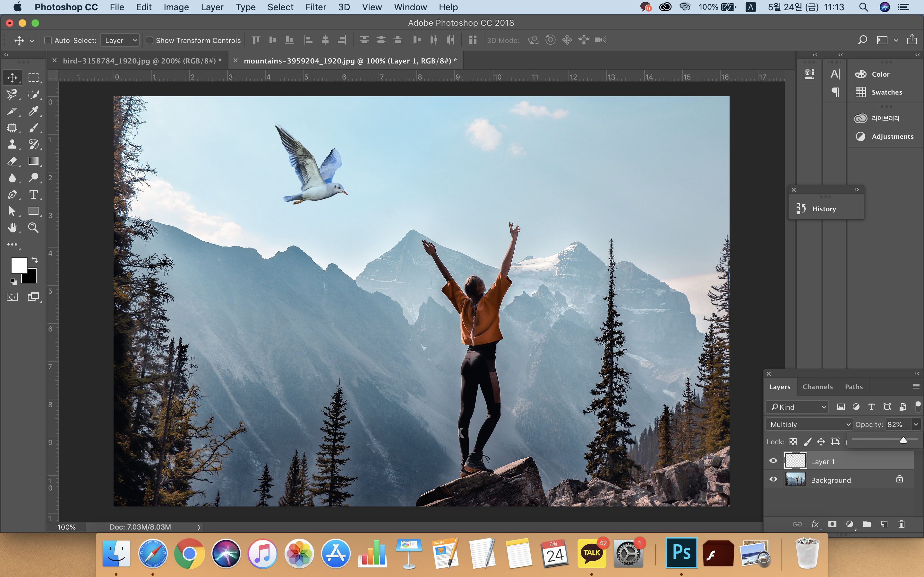Enable the Auto-Select checkbox
Screen dimensions: 924x577
click(x=48, y=40)
